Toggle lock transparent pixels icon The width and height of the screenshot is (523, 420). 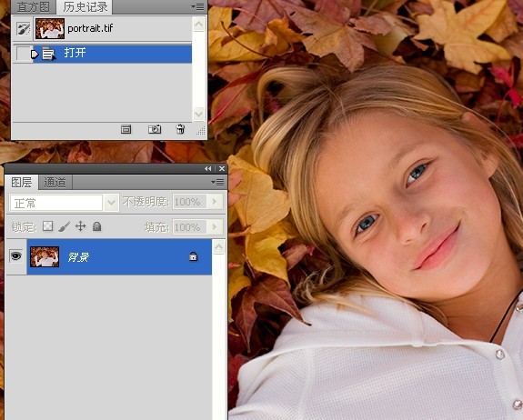click(47, 226)
